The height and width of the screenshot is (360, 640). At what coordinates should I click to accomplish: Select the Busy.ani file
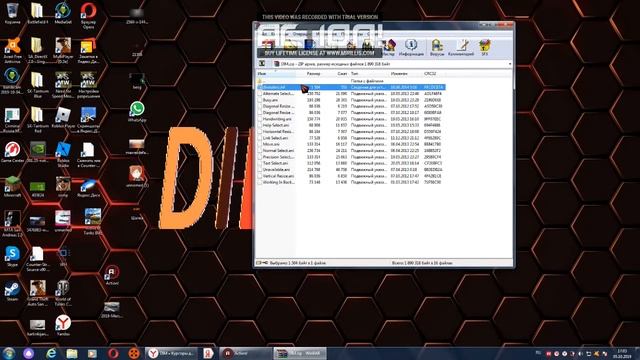pos(351,100)
